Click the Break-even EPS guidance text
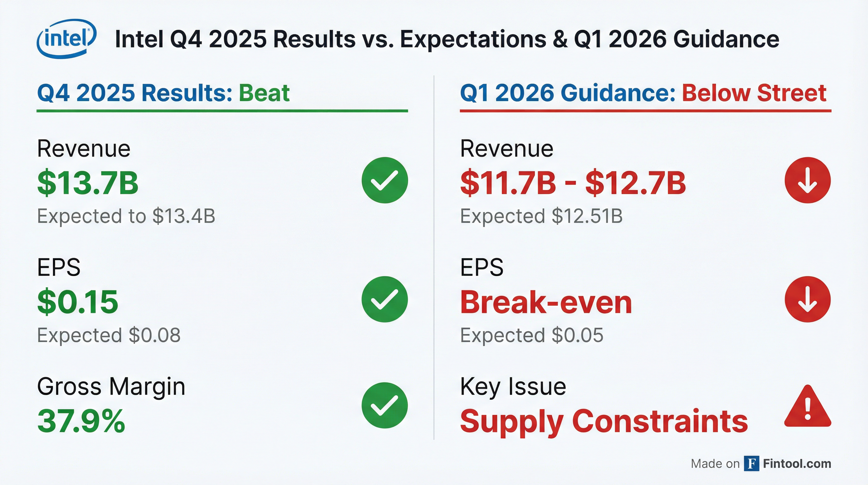The width and height of the screenshot is (868, 485). point(546,302)
